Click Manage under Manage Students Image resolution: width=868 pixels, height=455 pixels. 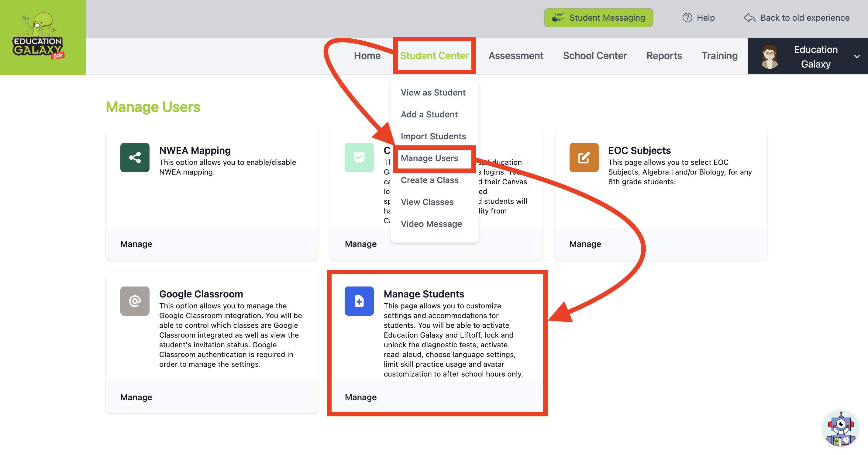point(360,397)
